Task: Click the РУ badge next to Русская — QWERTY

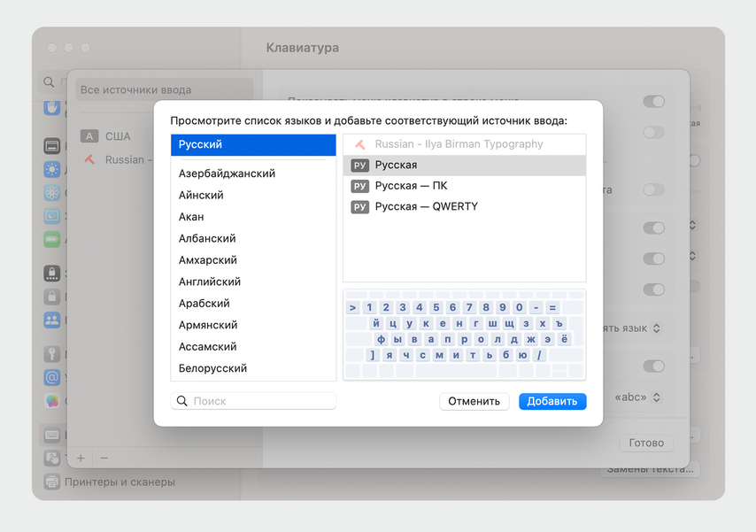Action: (x=359, y=207)
